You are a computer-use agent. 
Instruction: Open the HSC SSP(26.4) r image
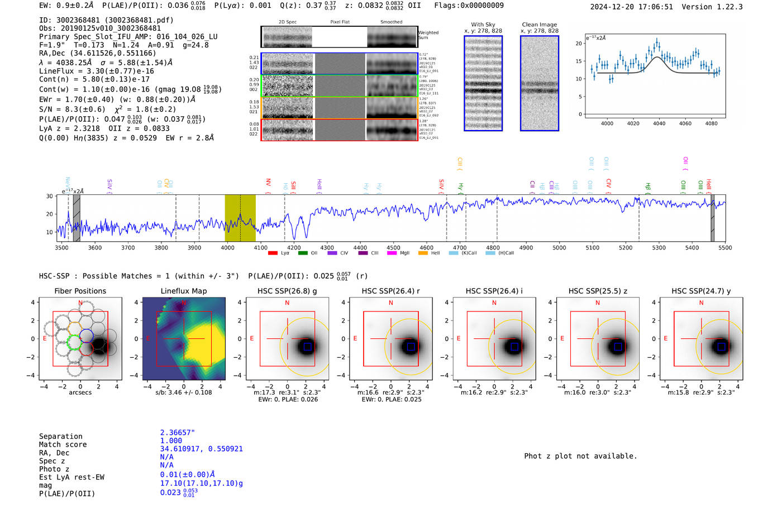[391, 338]
